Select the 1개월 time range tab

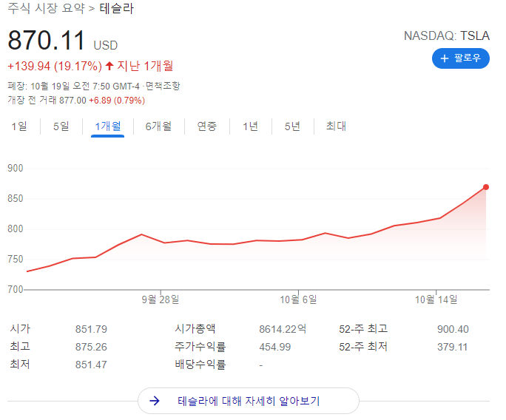pyautogui.click(x=108, y=126)
